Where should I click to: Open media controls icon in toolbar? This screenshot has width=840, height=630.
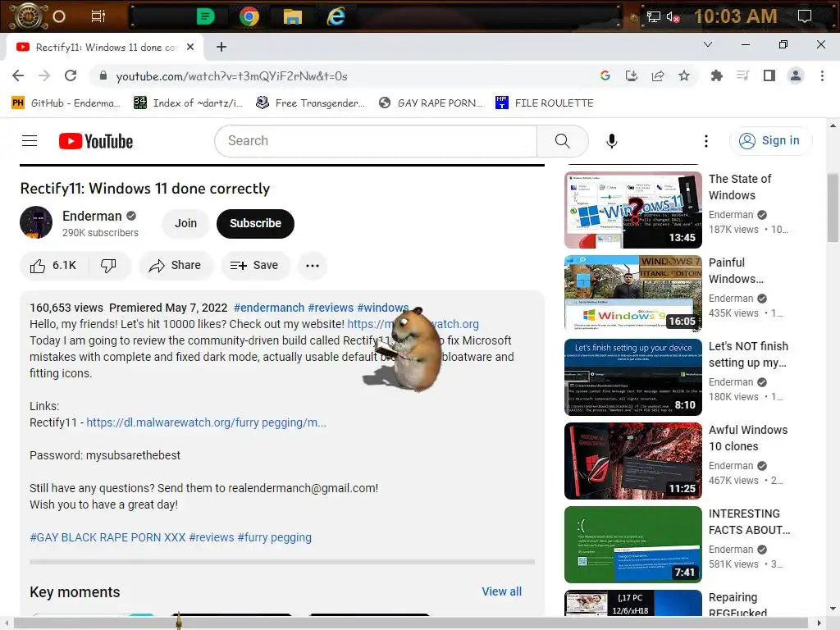coord(742,76)
